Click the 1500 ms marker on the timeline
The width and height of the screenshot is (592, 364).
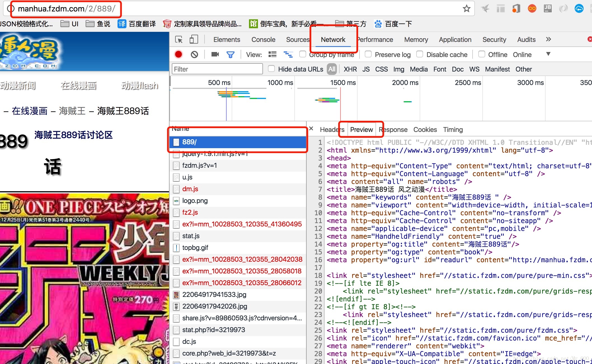pos(343,83)
